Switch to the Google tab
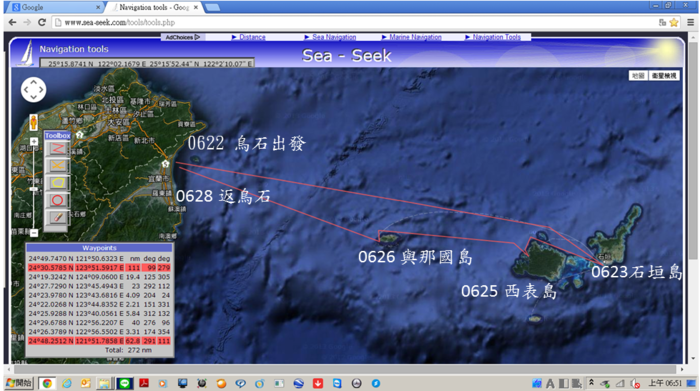 54,7
